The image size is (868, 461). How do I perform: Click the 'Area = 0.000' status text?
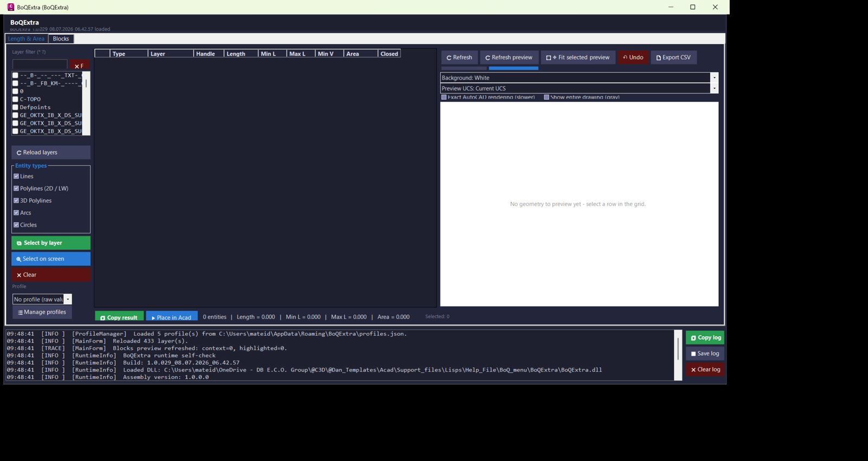coord(393,317)
